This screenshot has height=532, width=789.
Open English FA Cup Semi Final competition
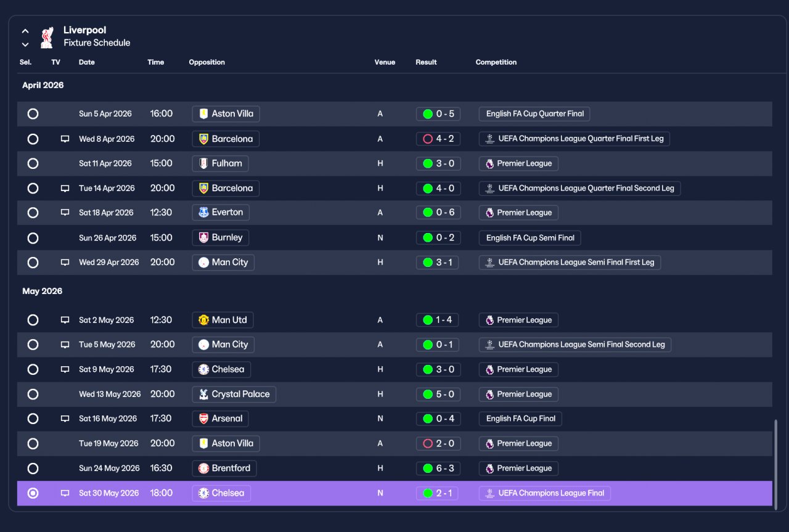coord(530,238)
